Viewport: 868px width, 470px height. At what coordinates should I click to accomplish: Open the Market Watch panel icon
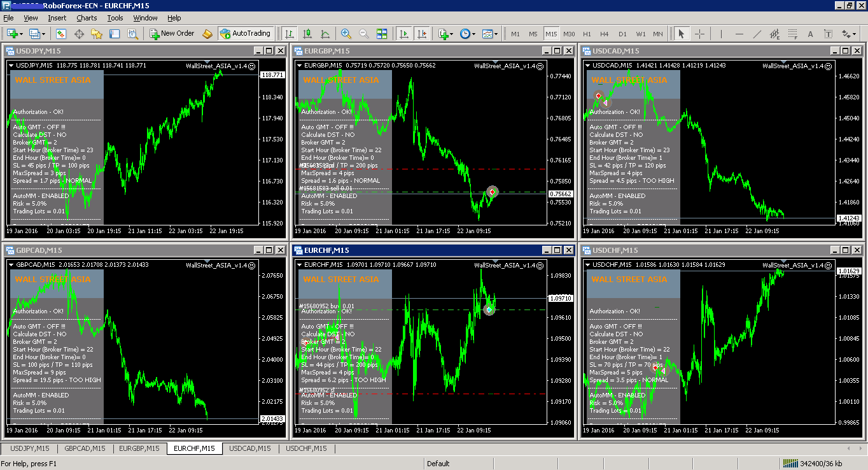(61, 34)
